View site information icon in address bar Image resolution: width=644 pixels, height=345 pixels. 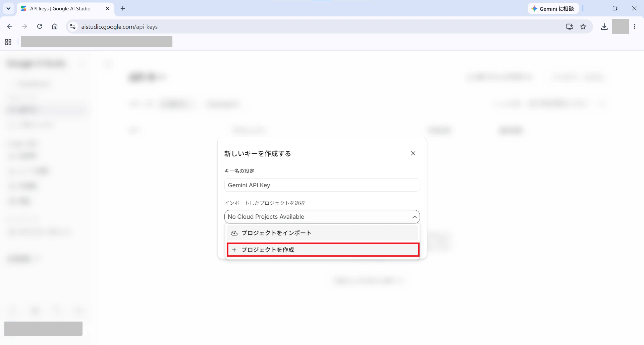coord(73,26)
